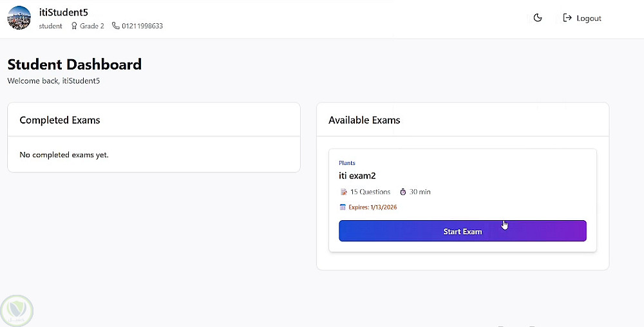
Task: Click the phone icon beside the number
Action: click(116, 26)
